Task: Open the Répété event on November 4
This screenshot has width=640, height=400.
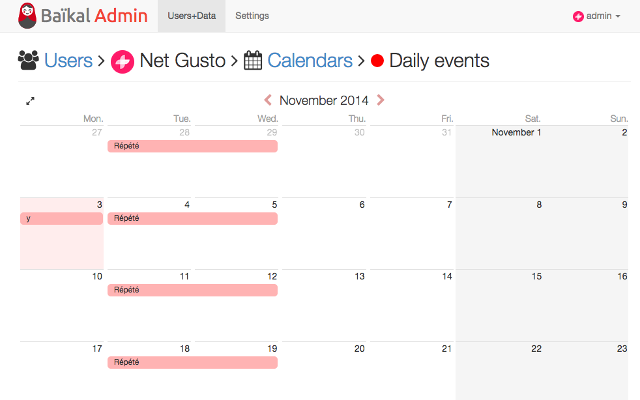Action: 193,218
